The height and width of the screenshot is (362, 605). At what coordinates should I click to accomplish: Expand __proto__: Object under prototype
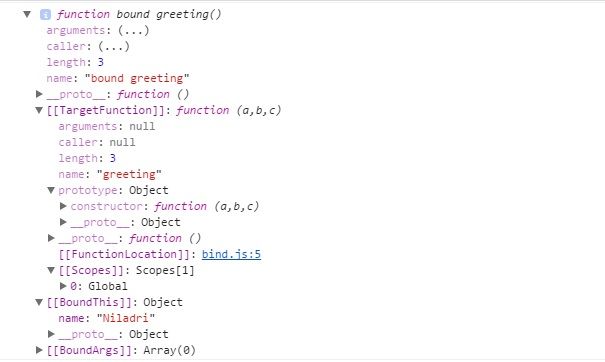pos(63,222)
